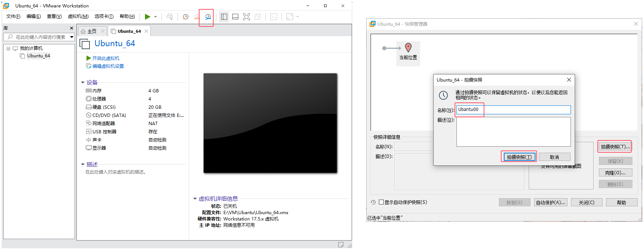
Task: Open the snapshot manager from the toolbar icon
Action: click(208, 17)
